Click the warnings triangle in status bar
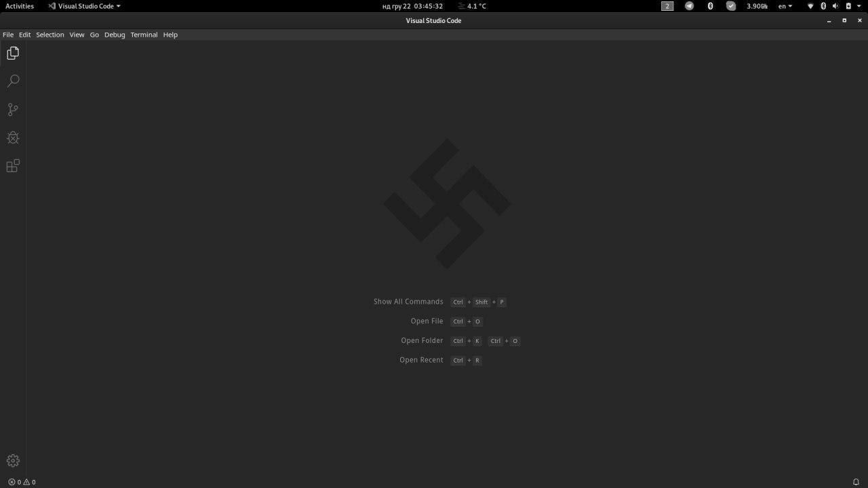This screenshot has width=868, height=488. [x=26, y=482]
